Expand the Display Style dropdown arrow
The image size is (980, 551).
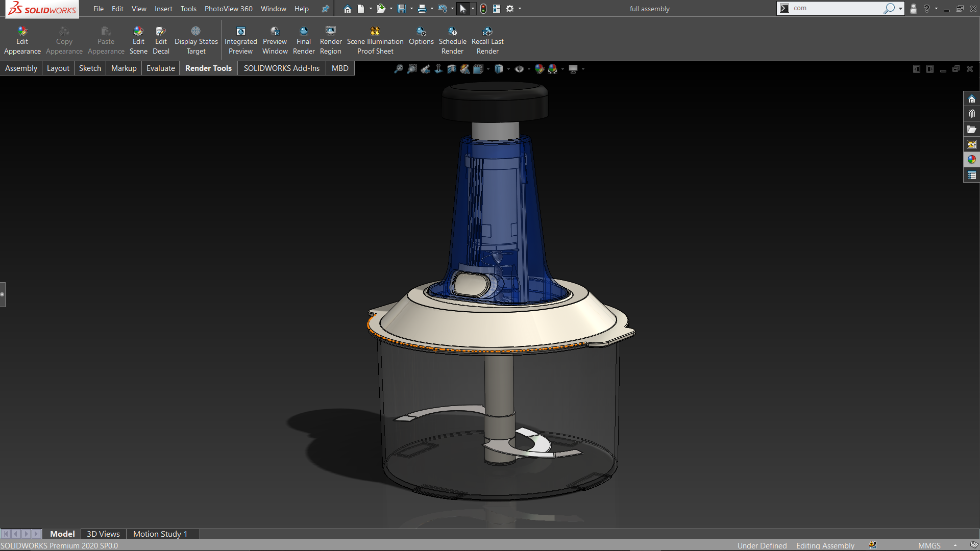[x=508, y=69]
